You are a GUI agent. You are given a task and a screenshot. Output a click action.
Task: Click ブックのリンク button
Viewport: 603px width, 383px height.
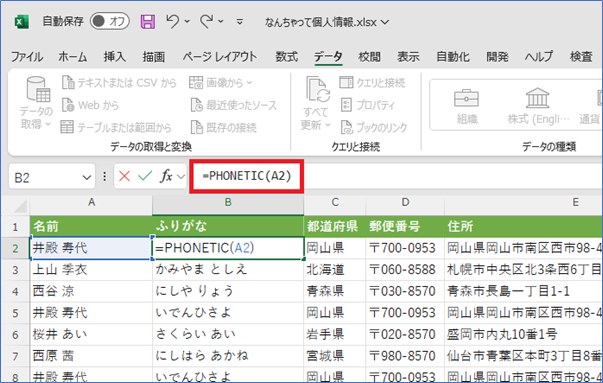[374, 127]
